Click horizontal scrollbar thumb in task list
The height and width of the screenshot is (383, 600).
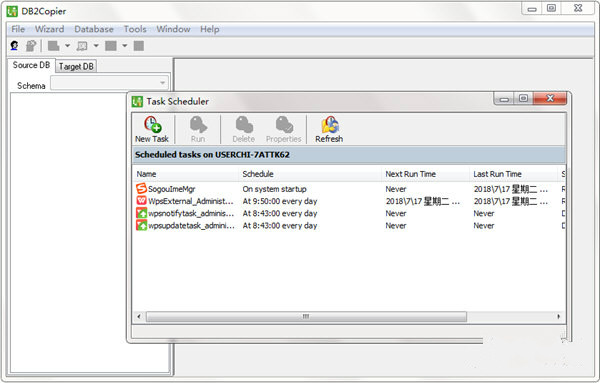pyautogui.click(x=306, y=316)
